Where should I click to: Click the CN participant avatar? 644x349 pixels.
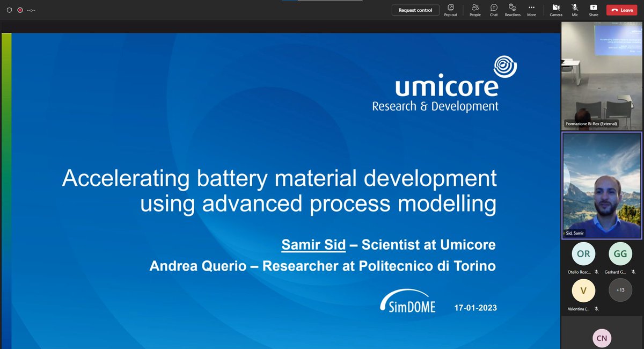click(x=602, y=338)
